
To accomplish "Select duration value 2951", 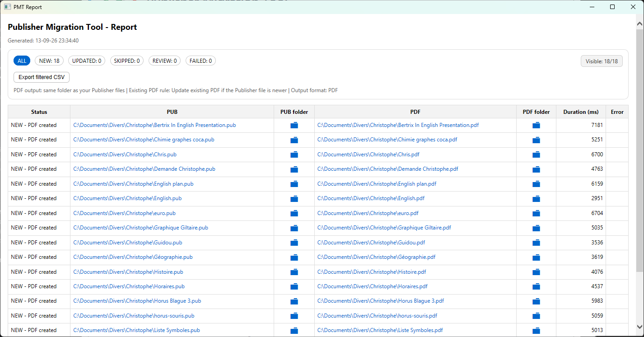I will click(597, 198).
